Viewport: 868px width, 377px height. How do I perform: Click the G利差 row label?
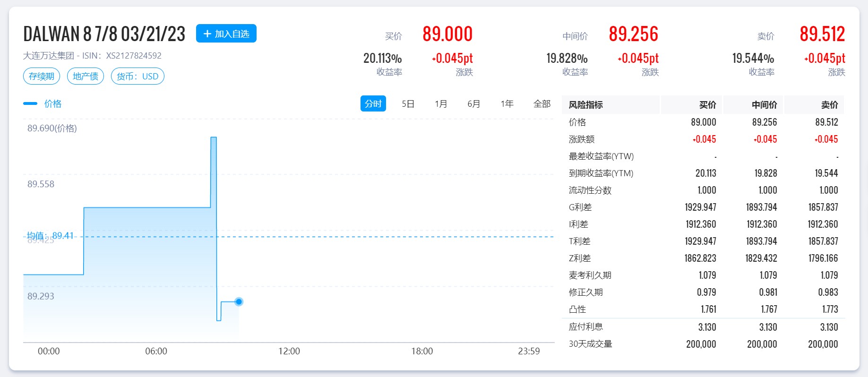[x=580, y=207]
